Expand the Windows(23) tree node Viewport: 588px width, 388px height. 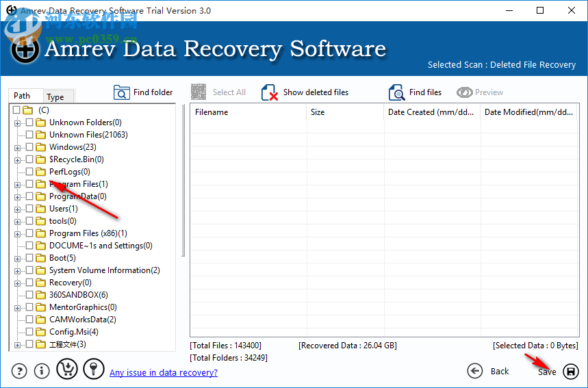tap(17, 148)
